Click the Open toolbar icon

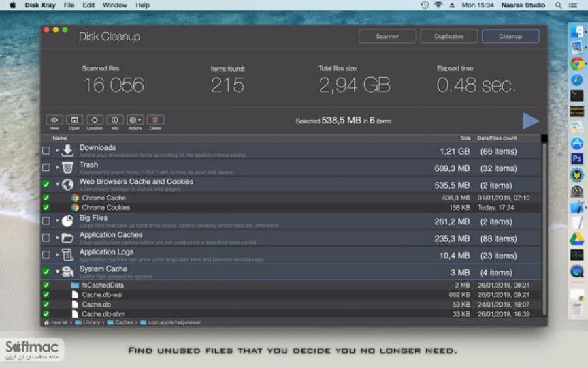(75, 120)
